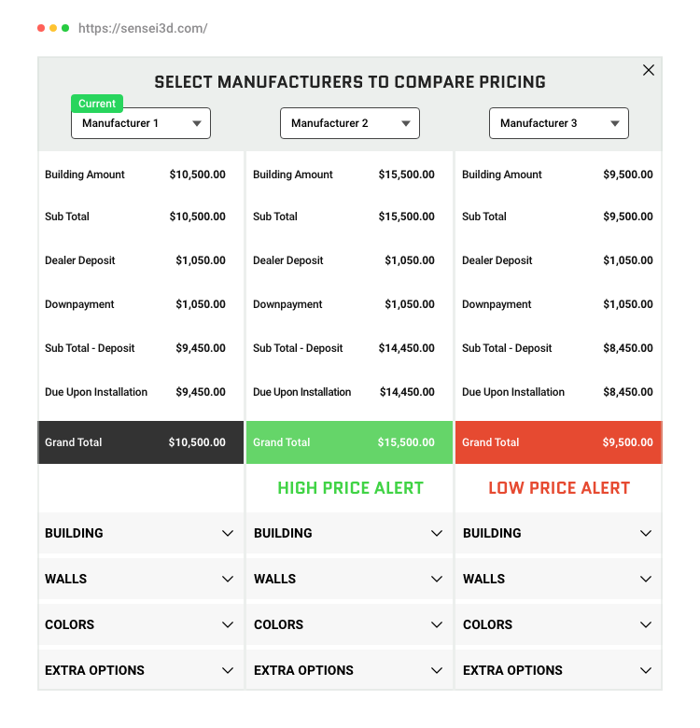Open the Manufacturer 3 dropdown
Viewport: 700px width, 728px height.
coord(559,123)
